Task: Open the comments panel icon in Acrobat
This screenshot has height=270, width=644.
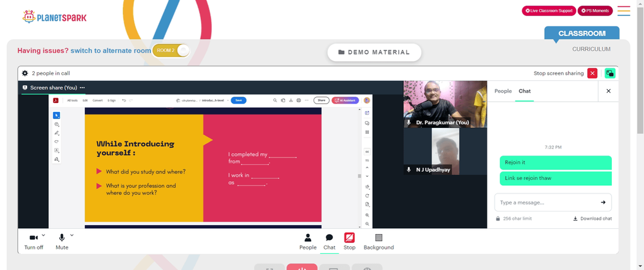Action: (x=367, y=123)
